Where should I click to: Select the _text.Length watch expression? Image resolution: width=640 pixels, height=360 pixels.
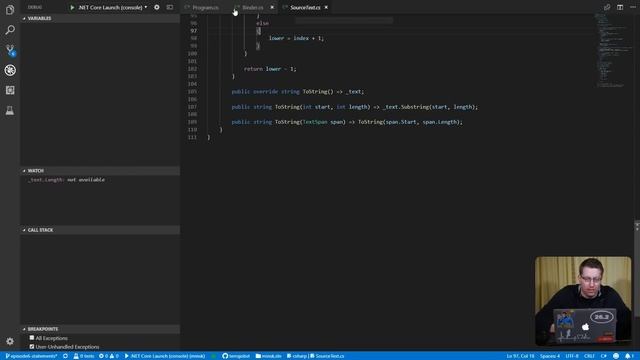click(x=67, y=180)
